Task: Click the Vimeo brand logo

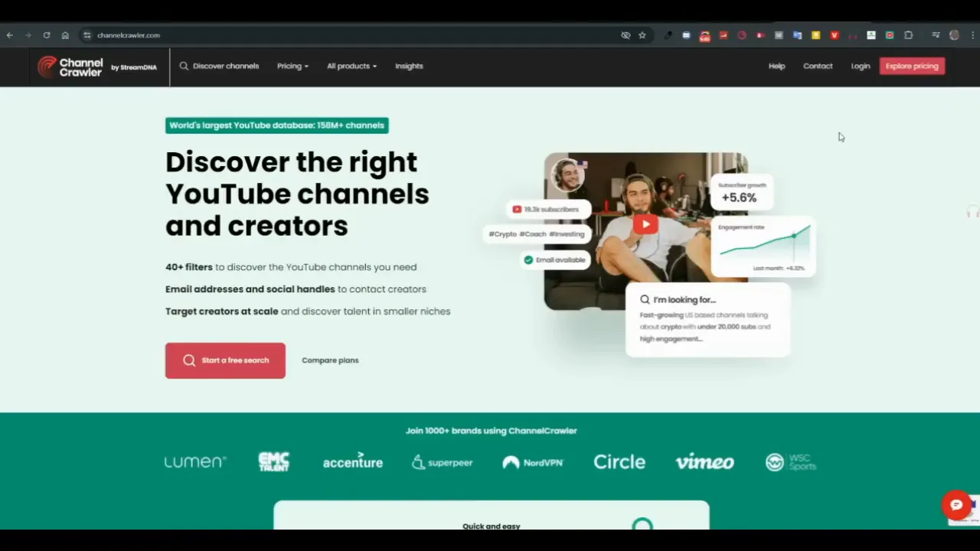Action: point(705,462)
